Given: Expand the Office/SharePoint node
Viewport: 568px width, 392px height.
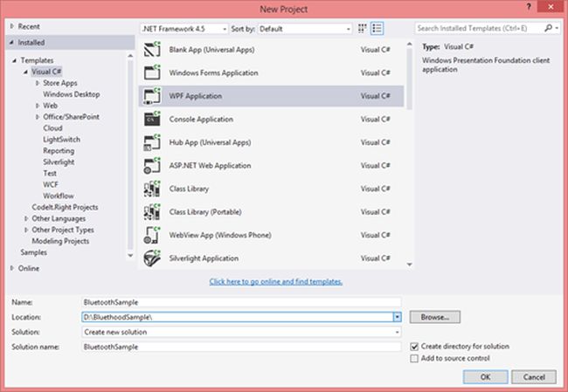Looking at the screenshot, I should point(38,117).
